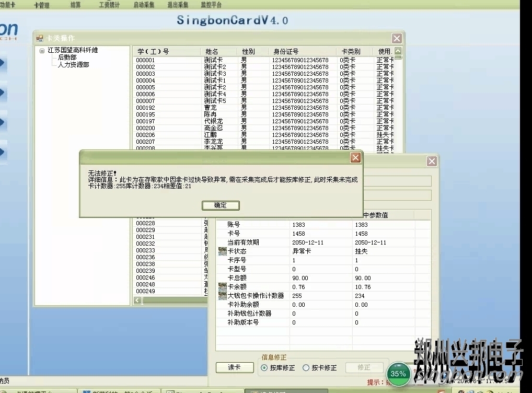Click icon beside 卡状态 row

(x=222, y=251)
